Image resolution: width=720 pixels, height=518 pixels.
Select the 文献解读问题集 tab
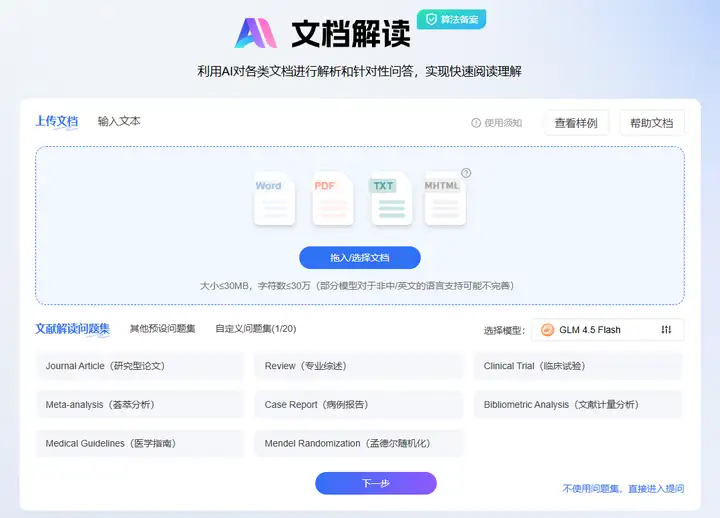[x=73, y=329]
